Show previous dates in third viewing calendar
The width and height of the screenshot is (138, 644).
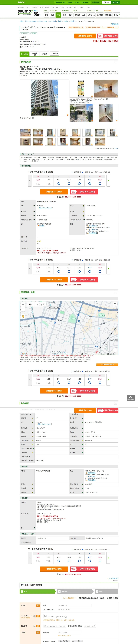pyautogui.click(x=30, y=380)
